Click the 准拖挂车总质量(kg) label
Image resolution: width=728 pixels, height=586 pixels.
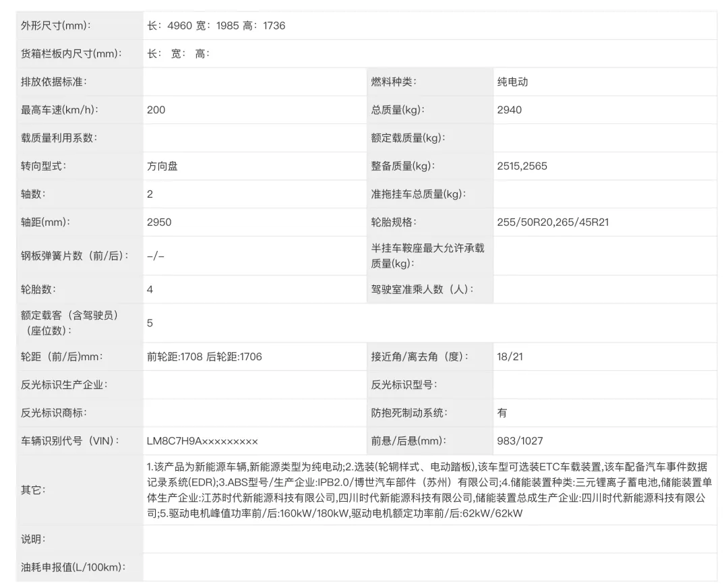[418, 194]
